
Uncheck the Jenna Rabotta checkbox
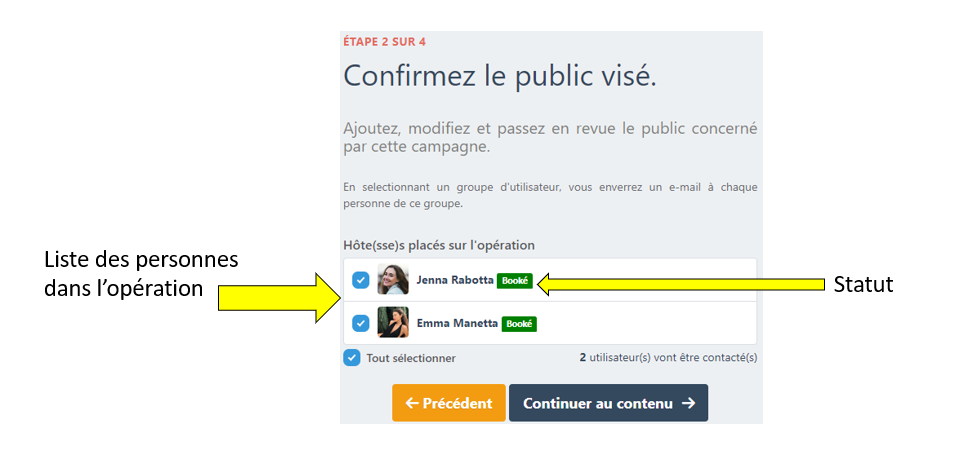tap(360, 280)
